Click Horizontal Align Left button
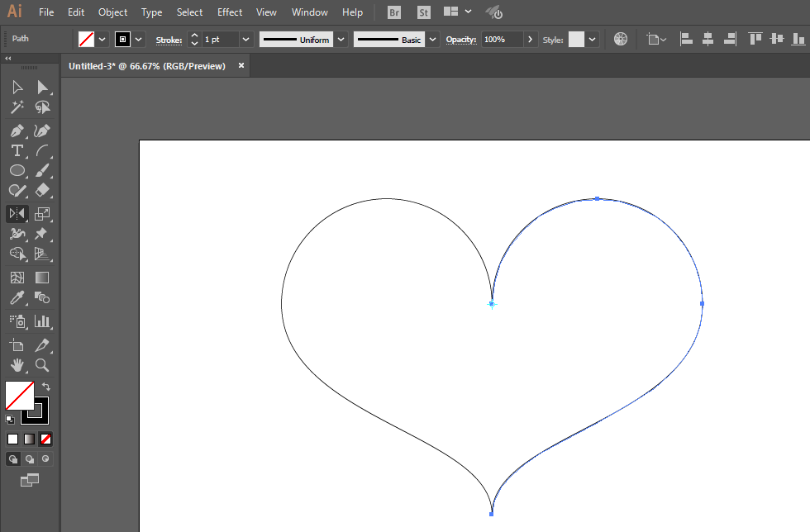The image size is (810, 532). tap(686, 40)
